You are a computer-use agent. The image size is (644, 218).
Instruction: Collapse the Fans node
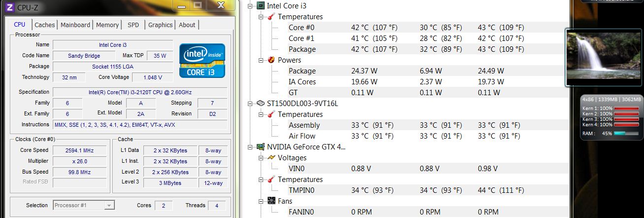click(x=262, y=201)
